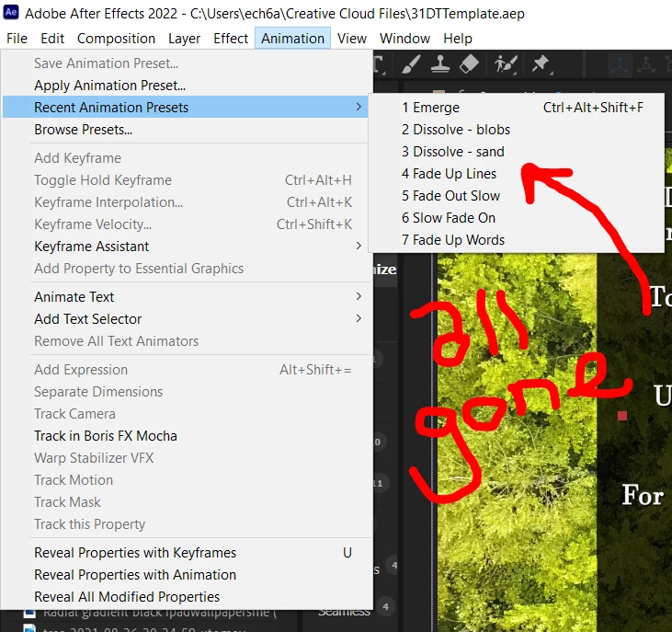Viewport: 672px width, 632px height.
Task: Expand the Keyframe Assistant submenu
Action: [x=185, y=247]
